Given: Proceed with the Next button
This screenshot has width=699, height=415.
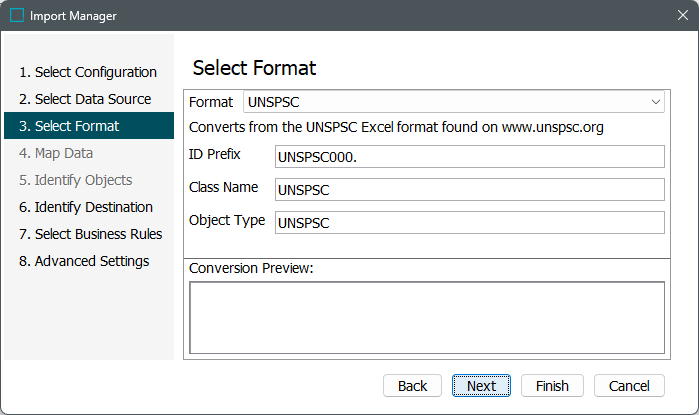Looking at the screenshot, I should (481, 386).
